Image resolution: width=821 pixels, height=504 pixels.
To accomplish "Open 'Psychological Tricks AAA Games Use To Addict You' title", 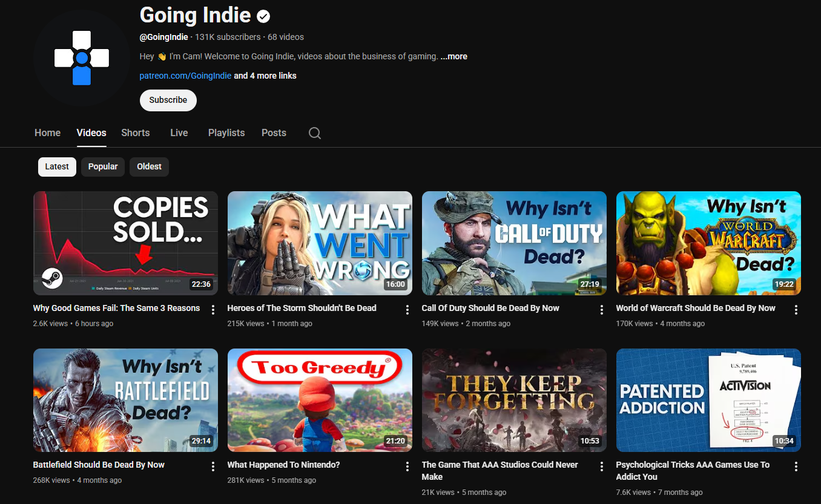I will click(693, 471).
